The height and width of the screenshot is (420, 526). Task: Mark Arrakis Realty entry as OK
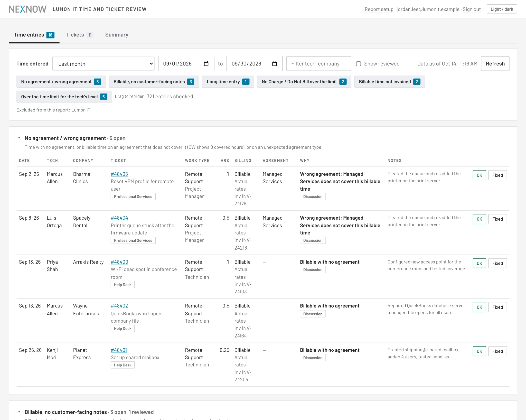[x=479, y=263]
